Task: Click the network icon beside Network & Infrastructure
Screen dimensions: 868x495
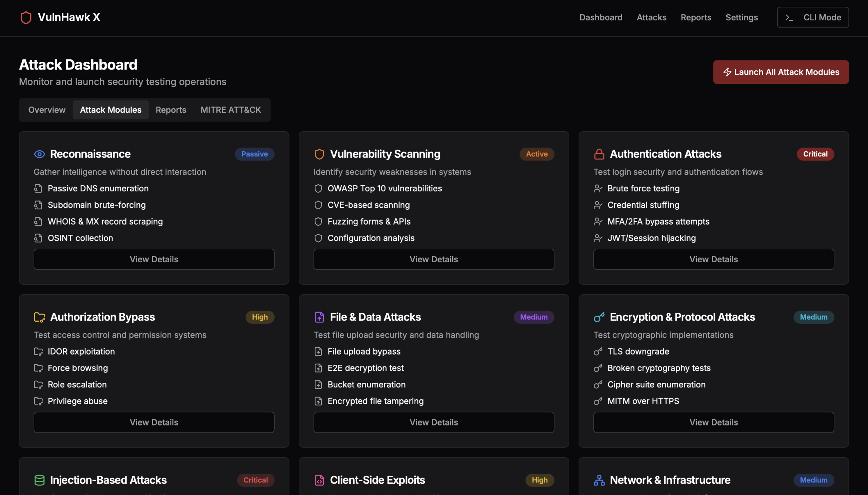Action: [599, 480]
